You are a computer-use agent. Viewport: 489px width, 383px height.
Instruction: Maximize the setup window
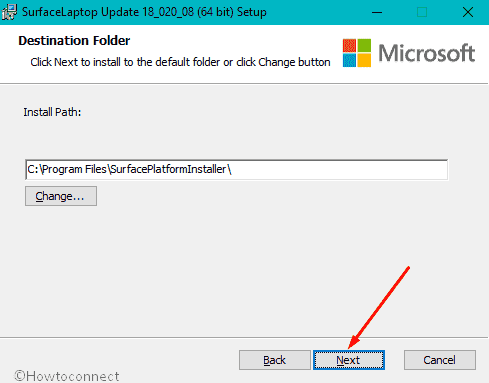click(422, 13)
